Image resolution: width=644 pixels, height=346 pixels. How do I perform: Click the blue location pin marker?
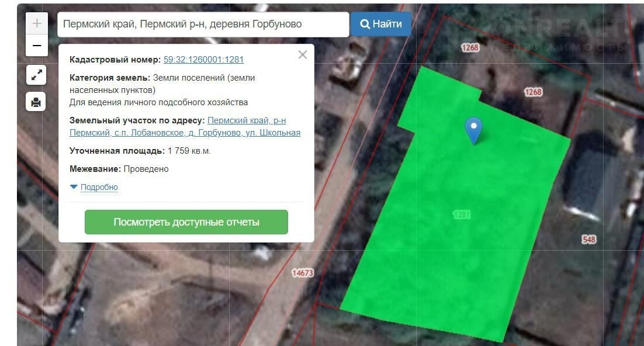(473, 129)
